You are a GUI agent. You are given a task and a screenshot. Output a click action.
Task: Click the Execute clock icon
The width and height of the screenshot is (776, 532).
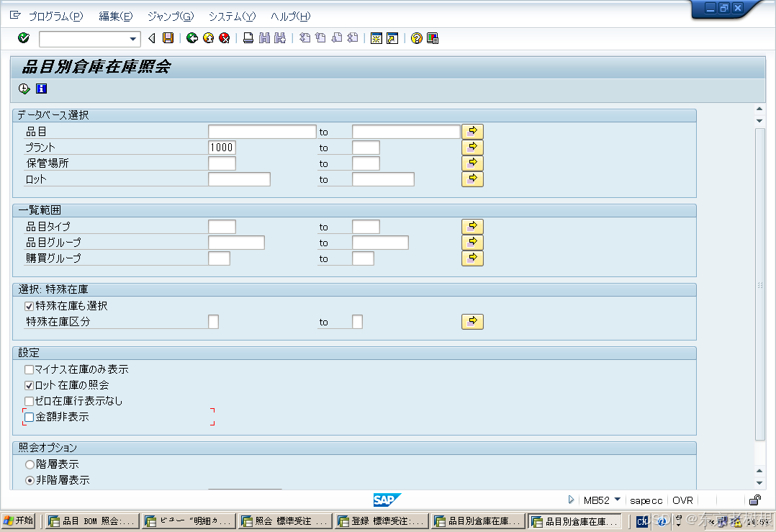[24, 89]
